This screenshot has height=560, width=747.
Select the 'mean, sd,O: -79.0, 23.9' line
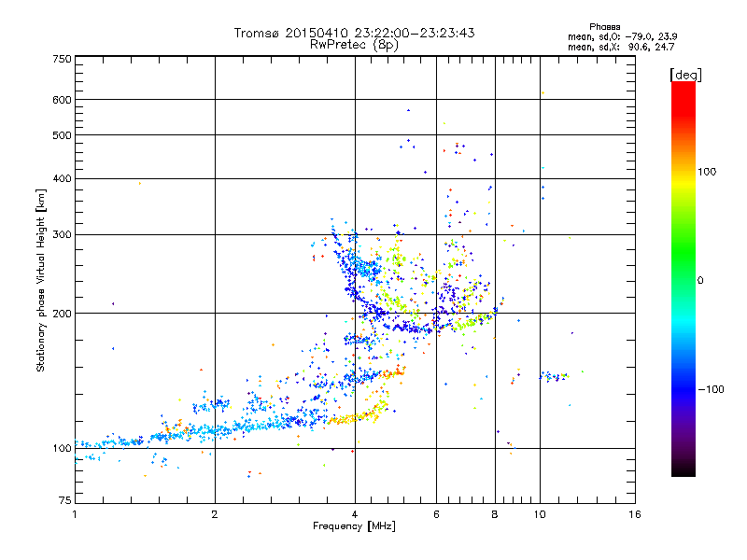(x=622, y=36)
